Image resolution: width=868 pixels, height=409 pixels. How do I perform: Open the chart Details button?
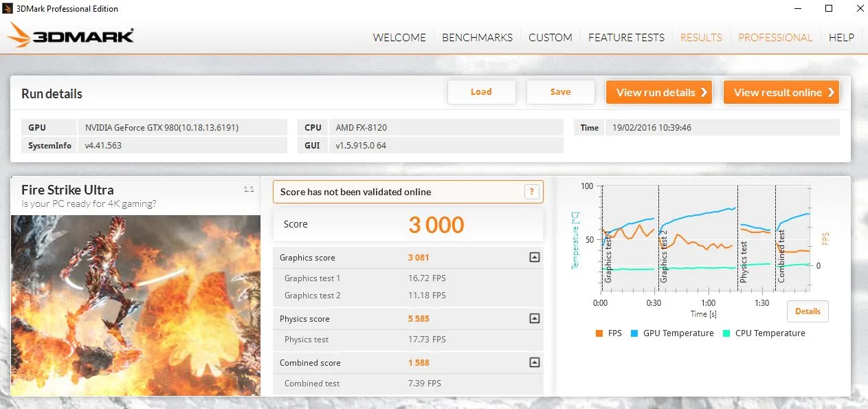click(808, 311)
